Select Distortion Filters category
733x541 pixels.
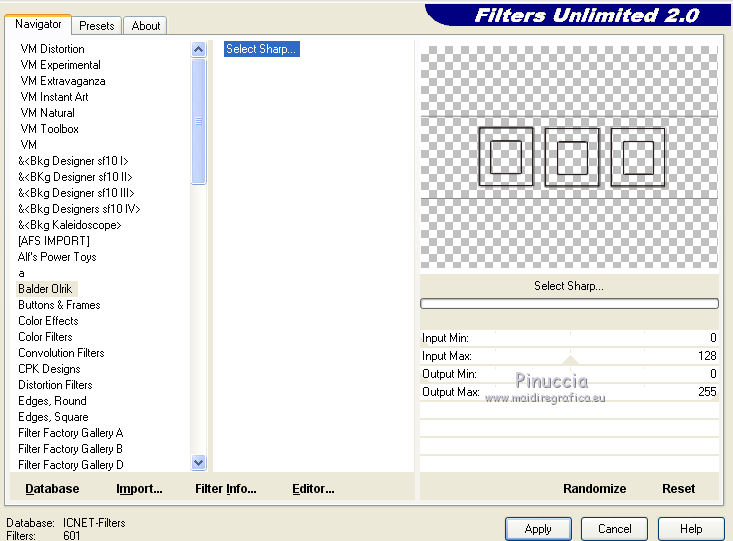(55, 385)
